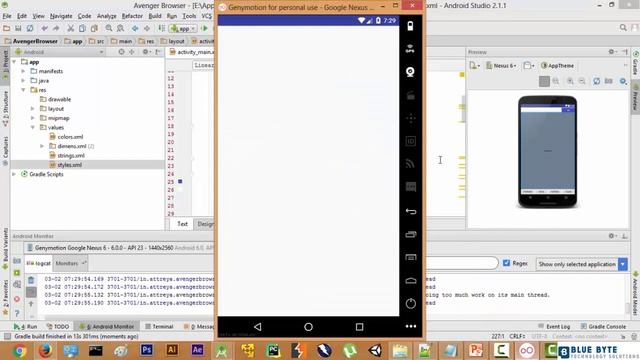This screenshot has height=360, width=640.
Task: Open the Show only selected application dropdown
Action: click(x=581, y=264)
